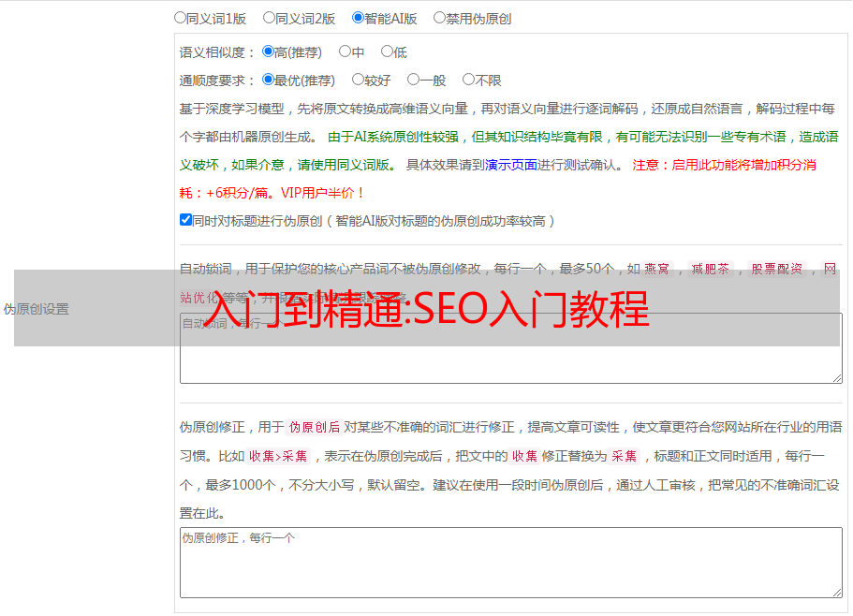The height and width of the screenshot is (616, 853).
Task: Set 语义相似度 to 高(推荐)
Action: (x=269, y=51)
